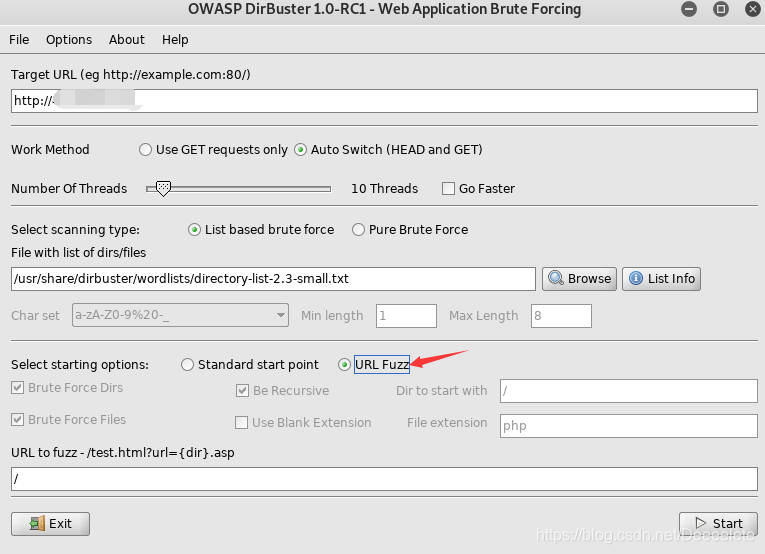This screenshot has width=765, height=554.
Task: Click the "Work Method" label
Action: pyautogui.click(x=50, y=150)
